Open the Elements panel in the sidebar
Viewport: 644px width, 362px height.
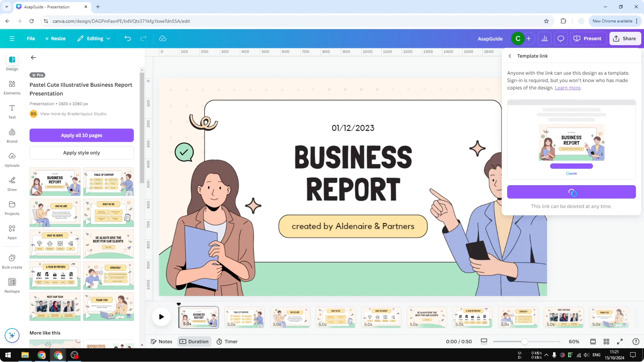(12, 87)
